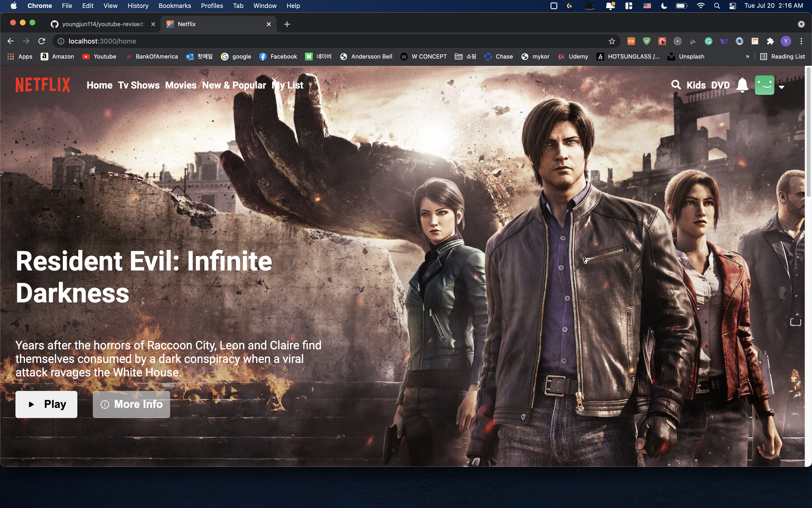The height and width of the screenshot is (508, 812).
Task: Open the Profiles menu
Action: tap(212, 6)
